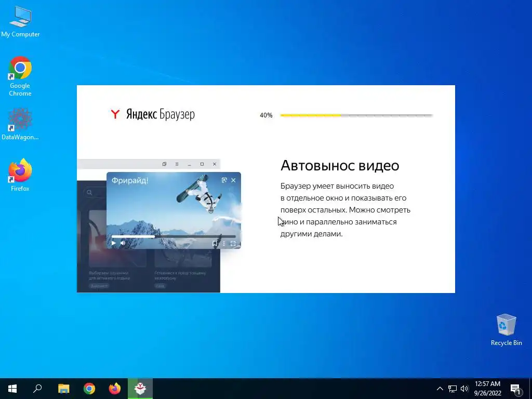The height and width of the screenshot is (399, 532).
Task: Open volume control tray icon
Action: click(464, 389)
